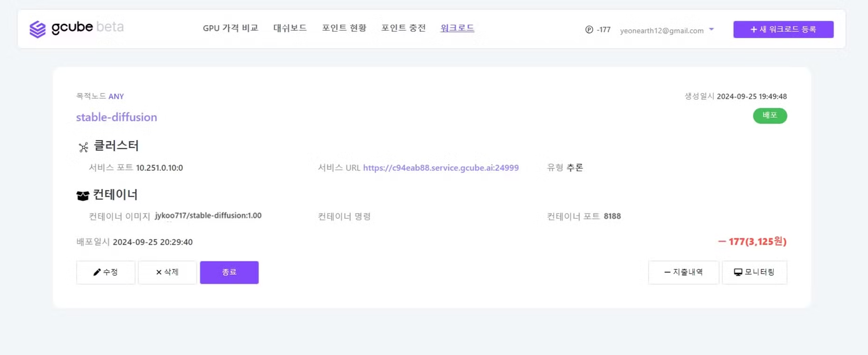The height and width of the screenshot is (355, 868).
Task: Click the account email yeonearth12@gmail.com
Action: (x=661, y=31)
